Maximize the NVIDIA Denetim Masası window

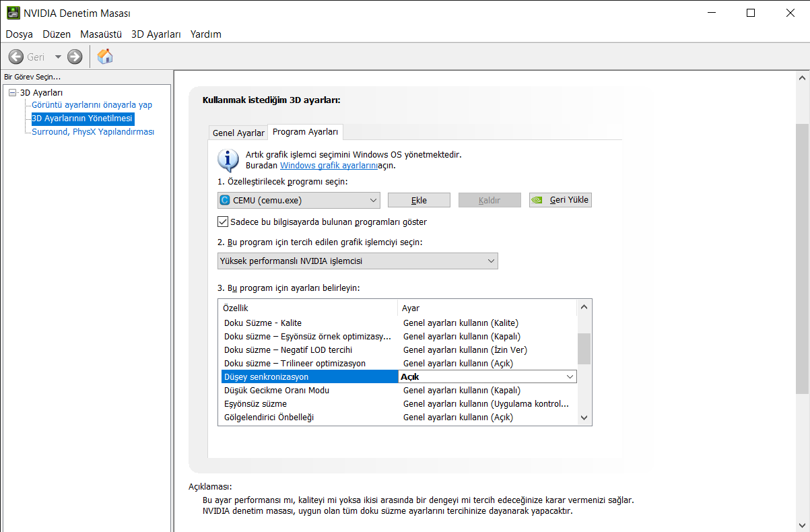point(751,13)
